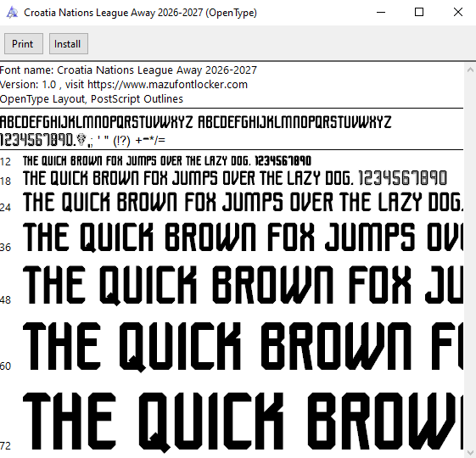The width and height of the screenshot is (476, 458).
Task: Click the crest glyph in the numerals line
Action: pyautogui.click(x=81, y=140)
